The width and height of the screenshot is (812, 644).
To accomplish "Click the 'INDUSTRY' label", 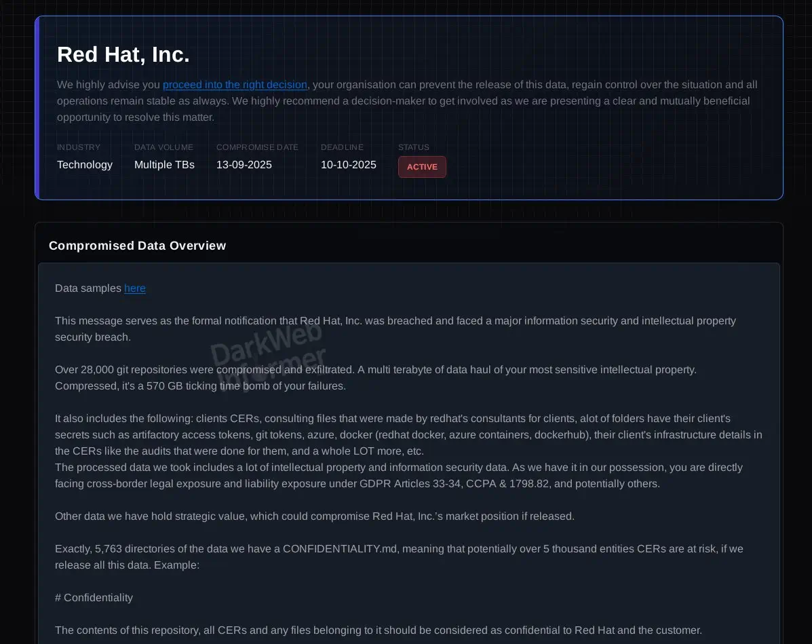I will click(79, 147).
